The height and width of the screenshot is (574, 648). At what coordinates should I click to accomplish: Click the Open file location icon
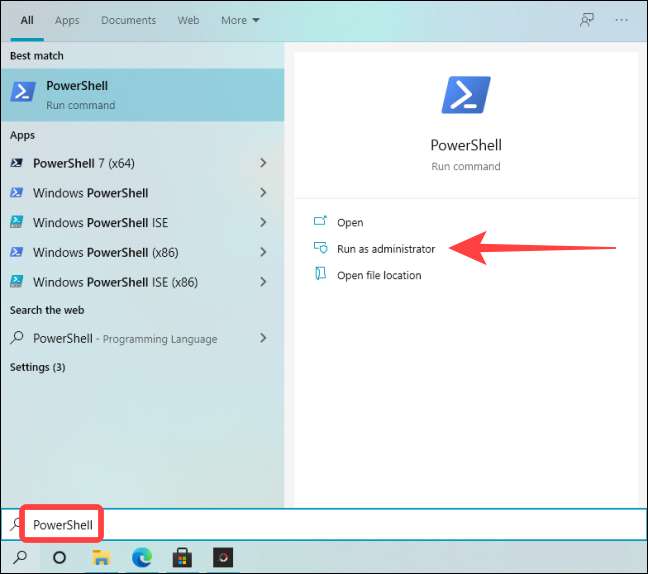[320, 274]
